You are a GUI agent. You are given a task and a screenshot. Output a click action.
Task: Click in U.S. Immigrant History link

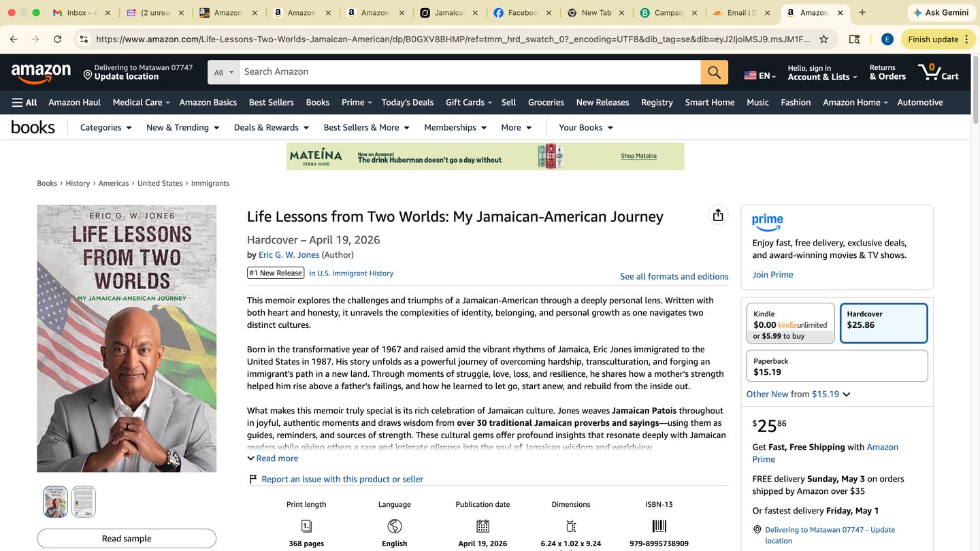click(351, 273)
